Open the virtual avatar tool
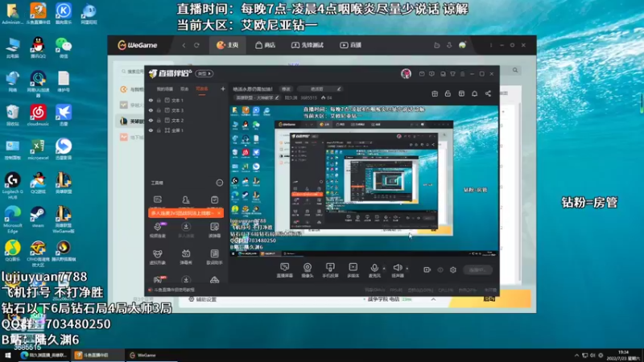Screen dimensions: 644x362 click(157, 257)
